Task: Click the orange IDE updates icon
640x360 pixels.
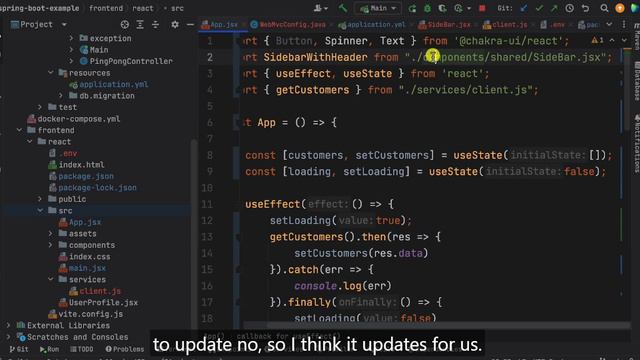Action: [620, 8]
